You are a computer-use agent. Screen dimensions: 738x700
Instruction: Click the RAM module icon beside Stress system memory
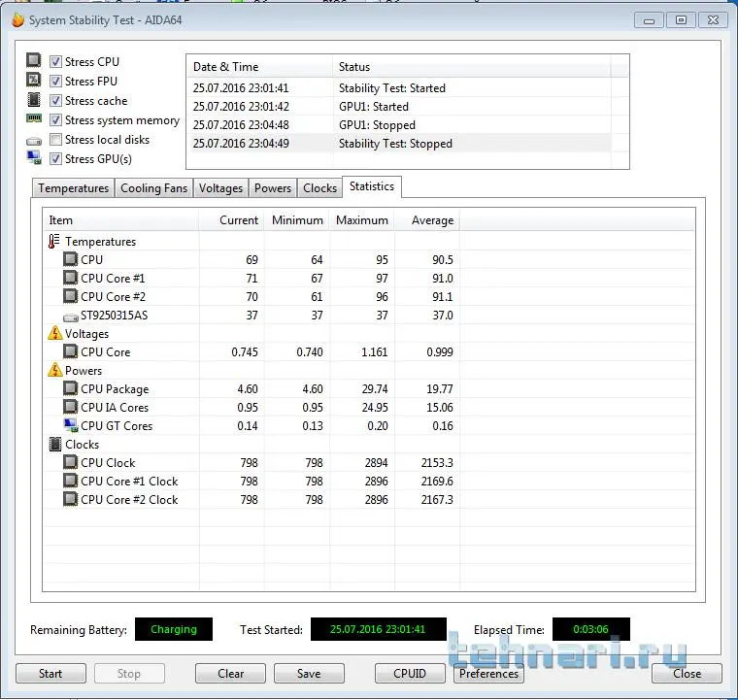click(x=33, y=118)
